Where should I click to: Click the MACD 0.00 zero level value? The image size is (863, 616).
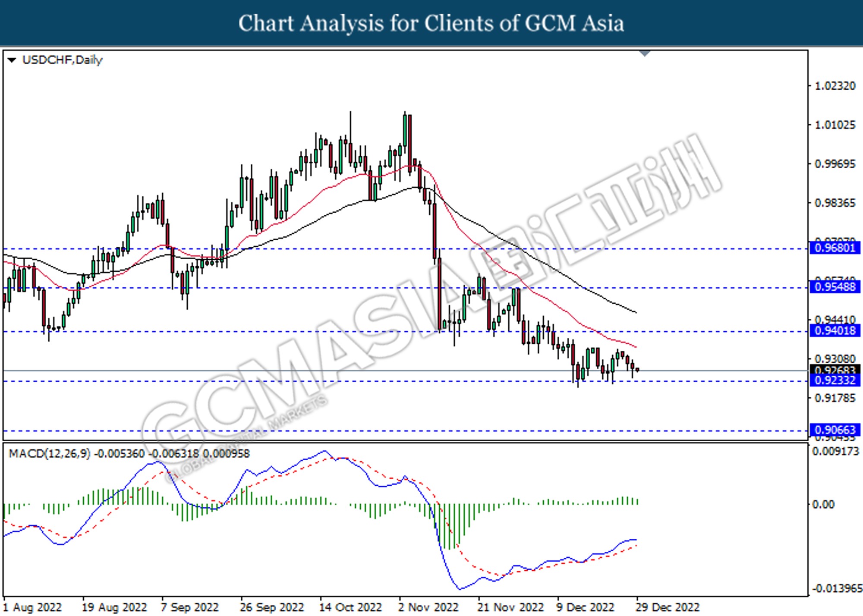click(823, 504)
